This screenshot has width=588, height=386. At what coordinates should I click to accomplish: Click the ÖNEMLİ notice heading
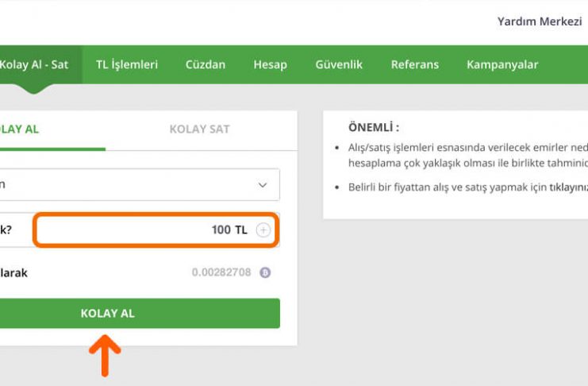coord(374,127)
